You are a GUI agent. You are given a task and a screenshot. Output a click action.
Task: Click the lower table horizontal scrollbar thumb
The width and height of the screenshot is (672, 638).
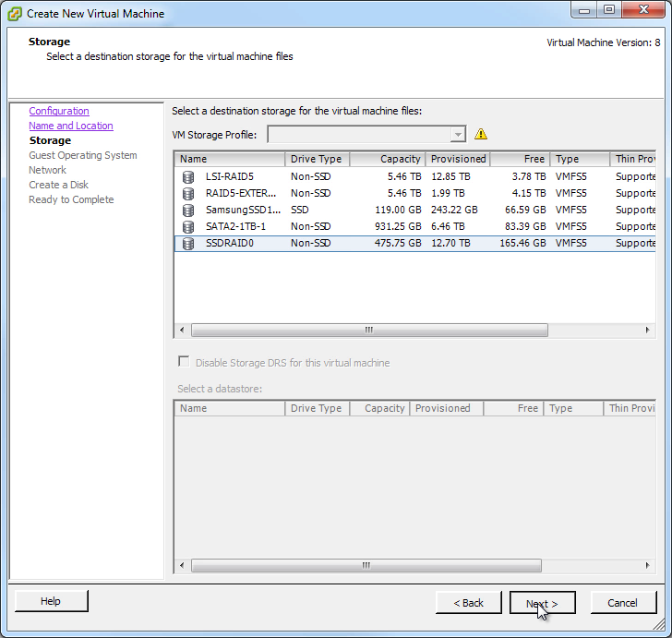tap(366, 566)
